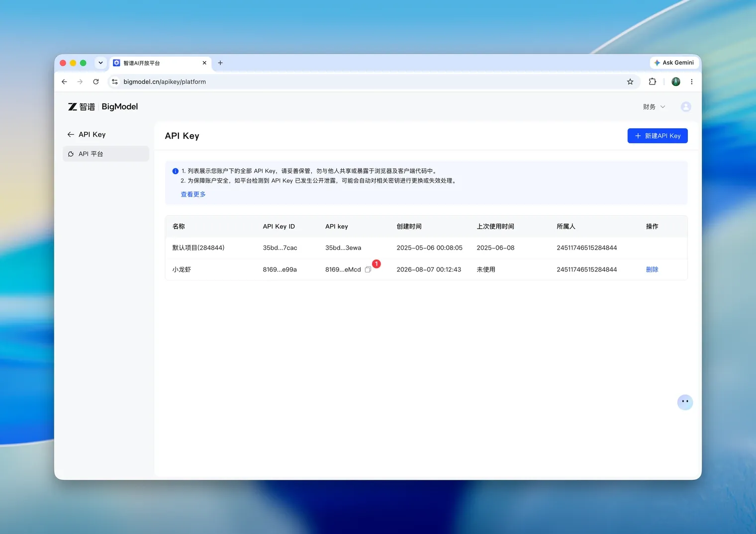Copy the 8169...eMcd API key
This screenshot has height=534, width=756.
coord(368,269)
